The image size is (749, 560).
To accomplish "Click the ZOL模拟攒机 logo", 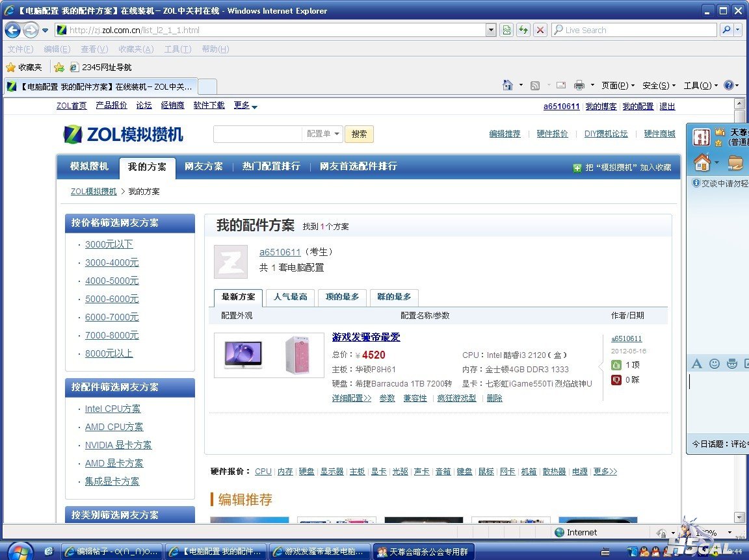I will (124, 134).
